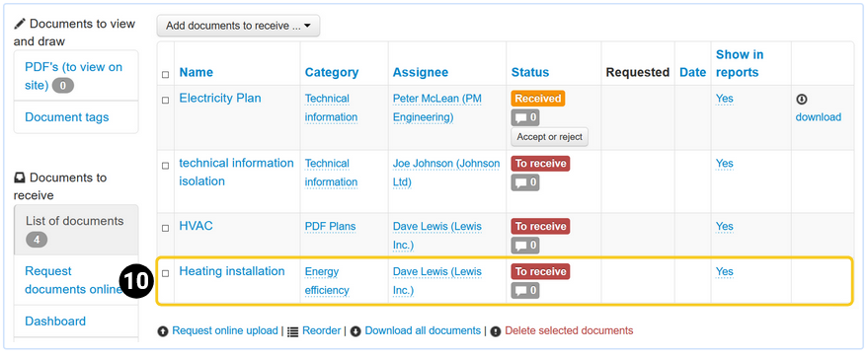This screenshot has height=357, width=868.
Task: Sort the table by the Name column
Action: click(x=196, y=72)
